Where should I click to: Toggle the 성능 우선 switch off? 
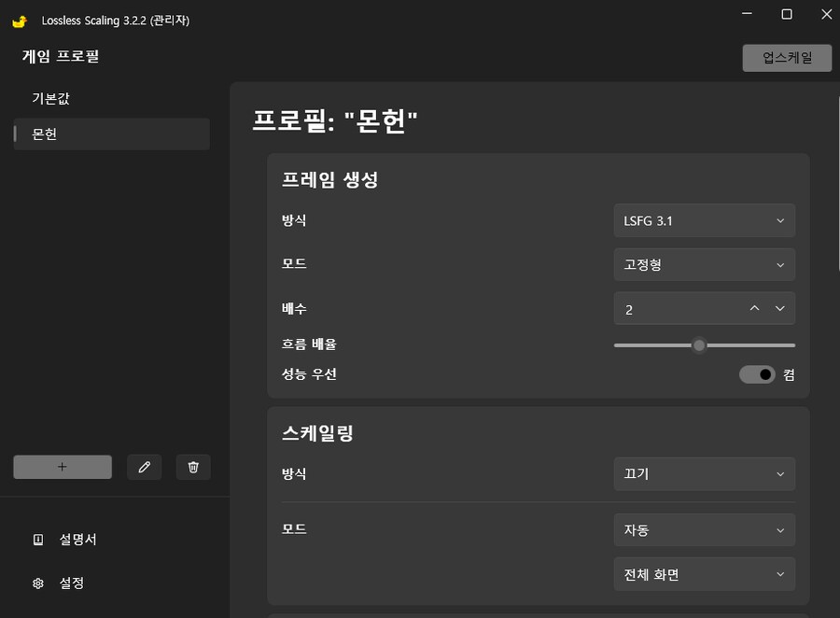pos(757,374)
